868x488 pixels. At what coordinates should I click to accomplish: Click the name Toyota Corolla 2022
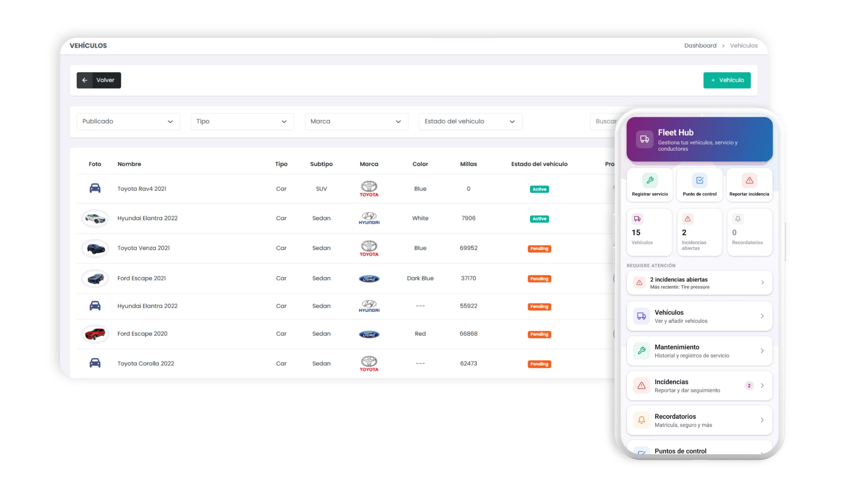(146, 363)
